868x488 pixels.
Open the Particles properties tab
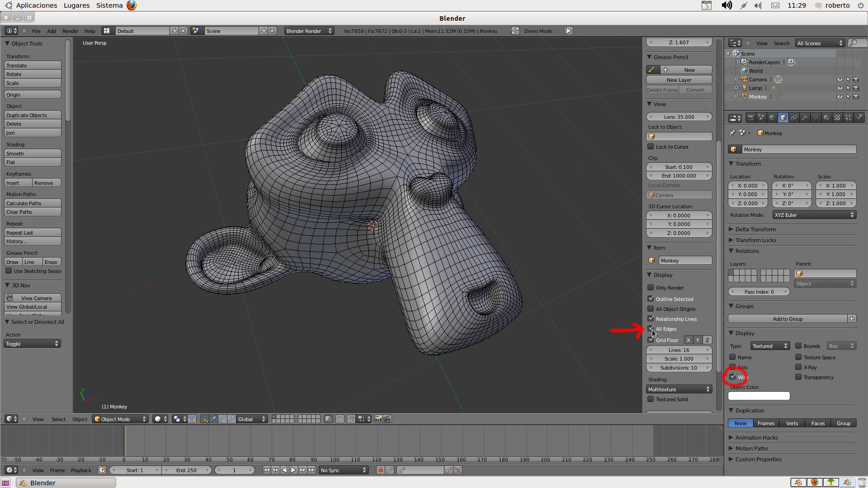tap(849, 117)
